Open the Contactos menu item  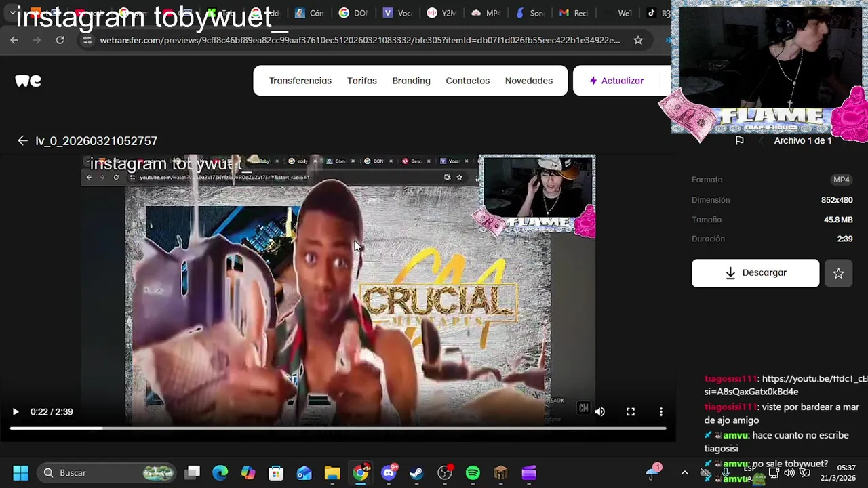[467, 81]
